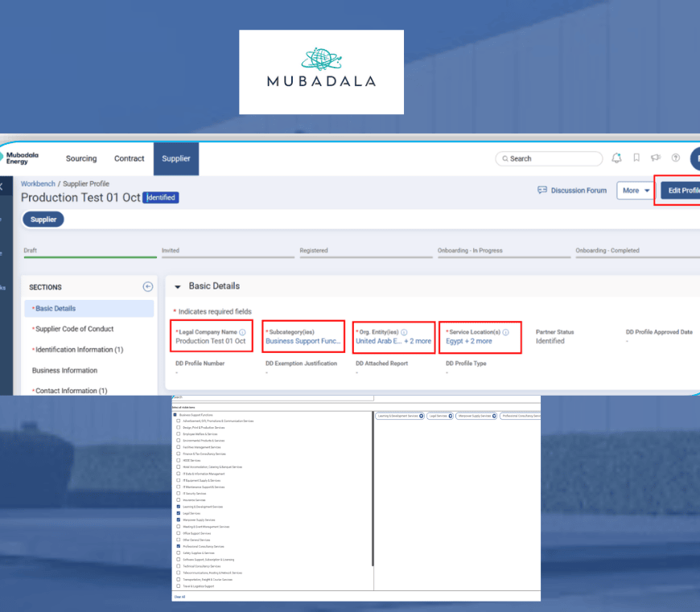
Task: Check Design, Print & Production Services
Action: [179, 427]
